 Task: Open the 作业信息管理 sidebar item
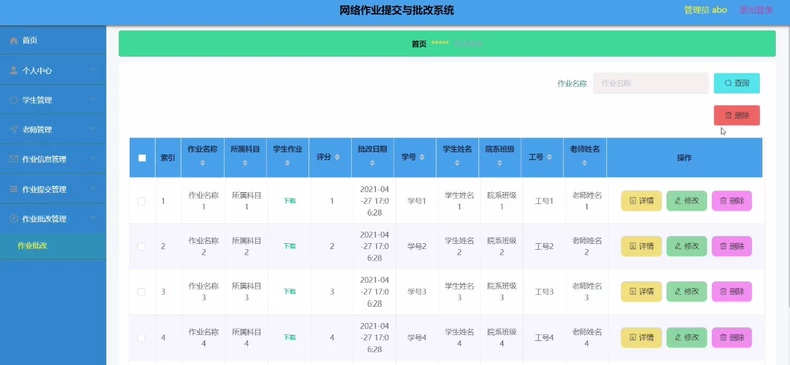53,159
